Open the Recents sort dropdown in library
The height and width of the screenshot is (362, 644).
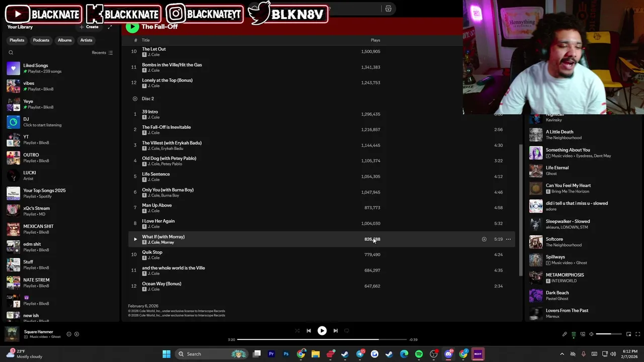click(x=102, y=52)
